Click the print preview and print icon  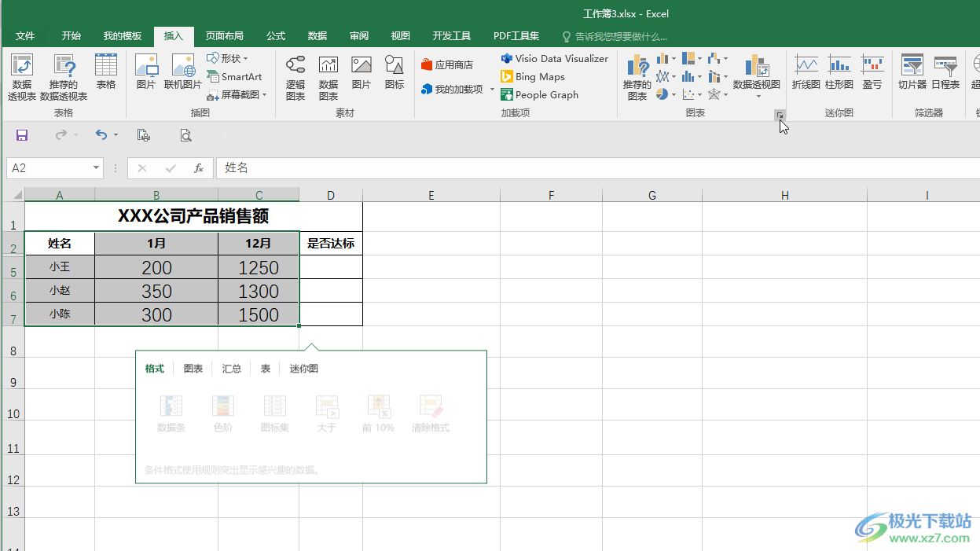pos(144,135)
